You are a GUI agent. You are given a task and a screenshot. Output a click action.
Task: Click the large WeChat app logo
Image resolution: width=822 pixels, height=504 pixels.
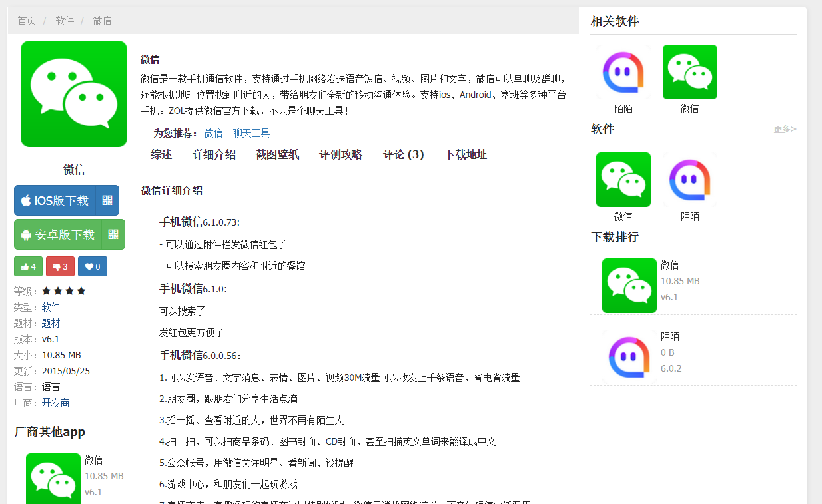pos(74,94)
